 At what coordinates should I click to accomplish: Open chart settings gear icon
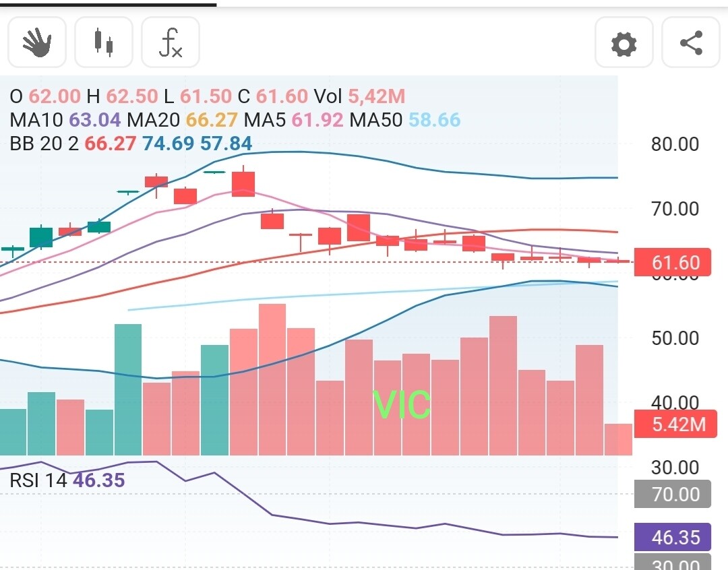624,43
